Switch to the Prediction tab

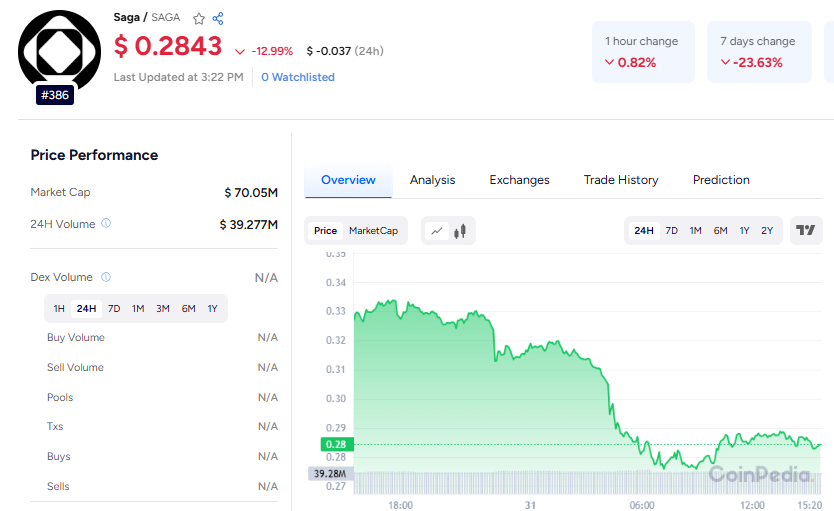(721, 180)
